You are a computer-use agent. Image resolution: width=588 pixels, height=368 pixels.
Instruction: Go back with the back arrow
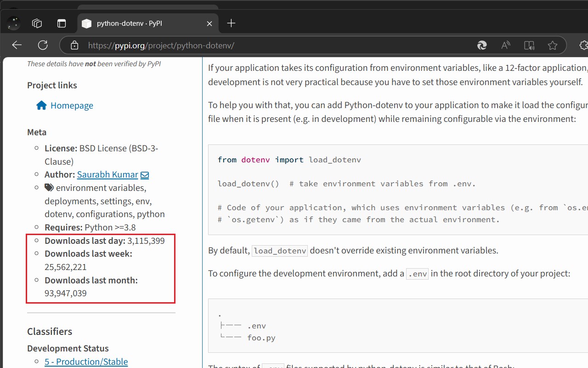[17, 45]
